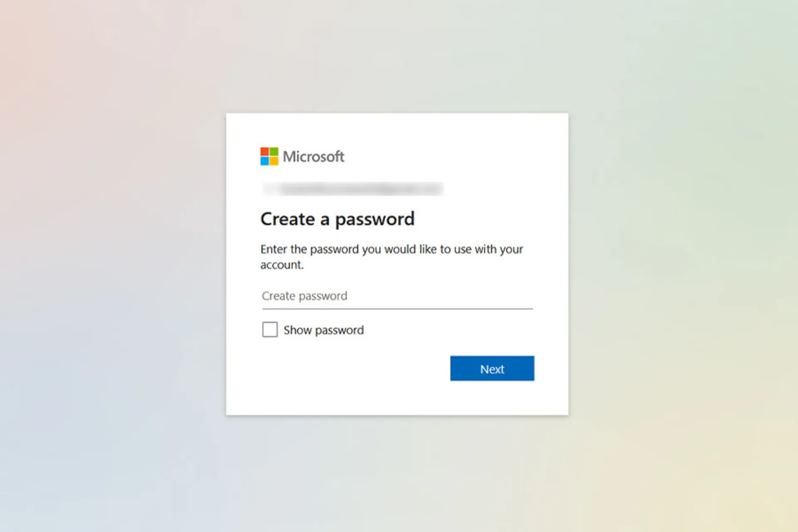Viewport: 798px width, 532px height.
Task: Click the word "Next" on the button
Action: coord(492,369)
